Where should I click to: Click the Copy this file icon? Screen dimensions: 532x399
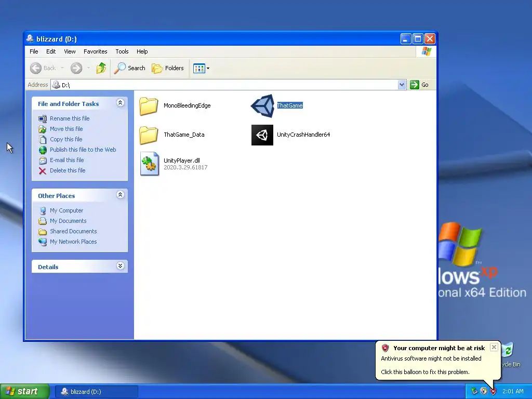pyautogui.click(x=43, y=139)
